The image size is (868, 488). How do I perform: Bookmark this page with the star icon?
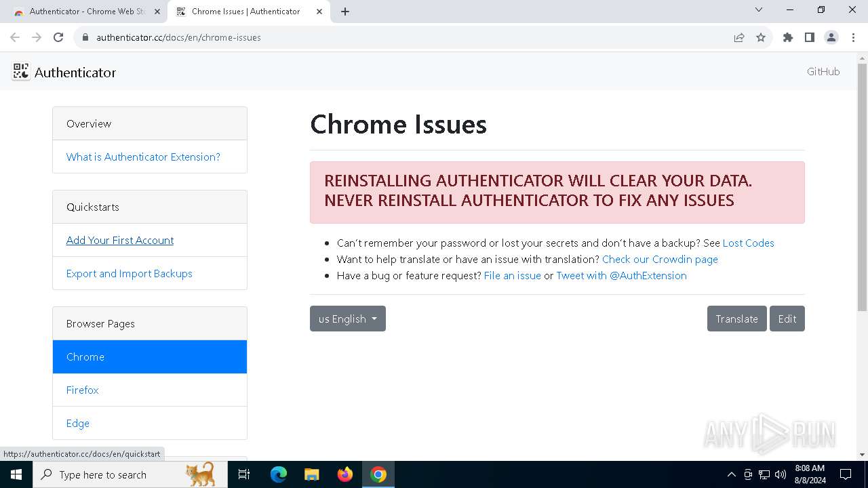(761, 37)
